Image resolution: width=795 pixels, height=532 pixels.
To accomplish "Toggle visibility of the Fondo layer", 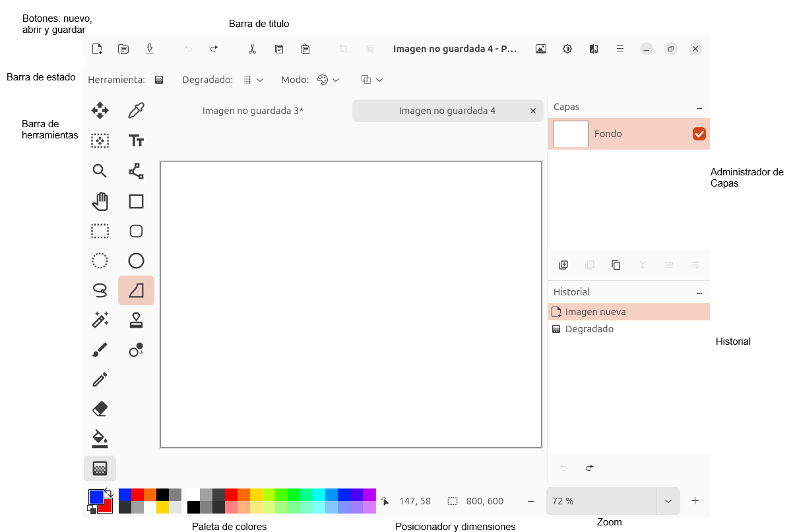I will 699,134.
